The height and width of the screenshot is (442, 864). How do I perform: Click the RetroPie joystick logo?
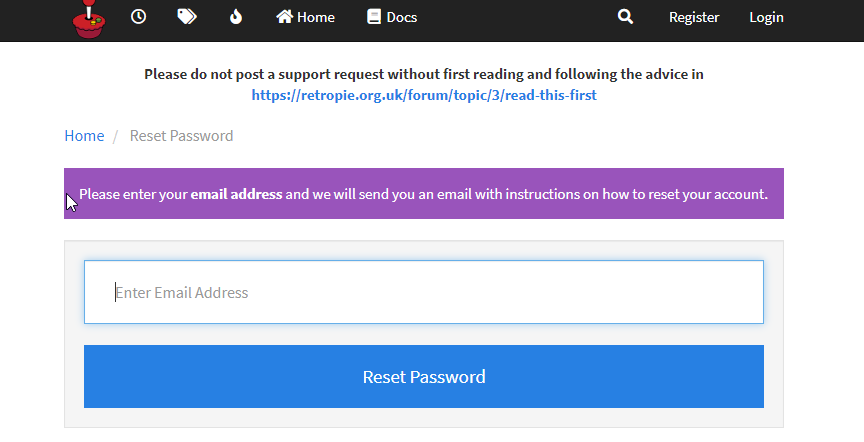pyautogui.click(x=89, y=19)
